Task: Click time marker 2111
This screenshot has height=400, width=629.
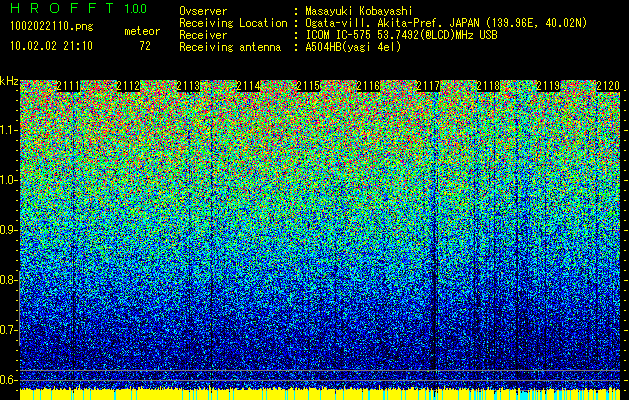Action: click(68, 86)
